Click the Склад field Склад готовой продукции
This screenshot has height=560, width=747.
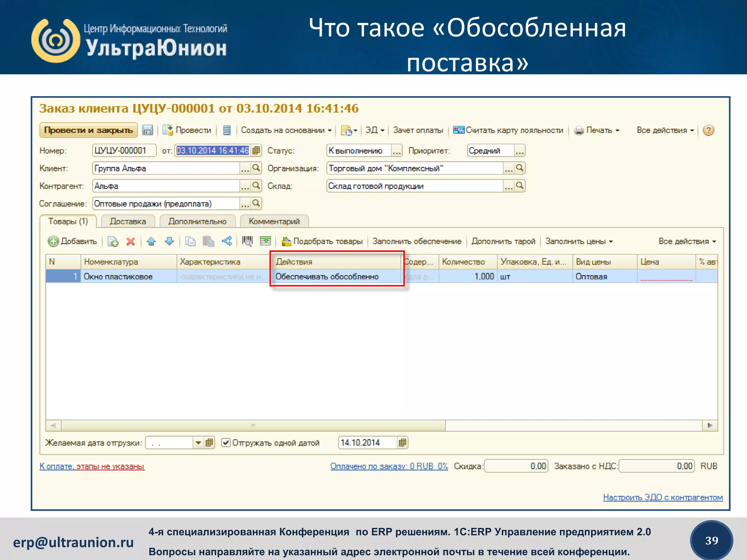[415, 186]
